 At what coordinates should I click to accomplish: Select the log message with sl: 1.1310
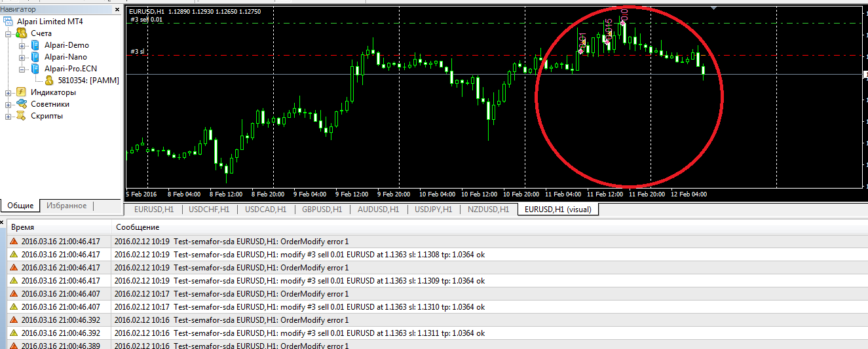299,306
